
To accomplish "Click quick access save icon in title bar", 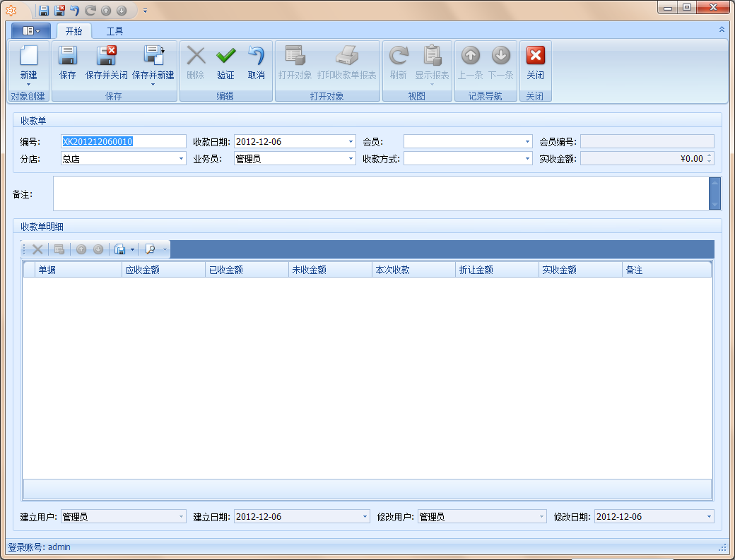I will point(44,11).
